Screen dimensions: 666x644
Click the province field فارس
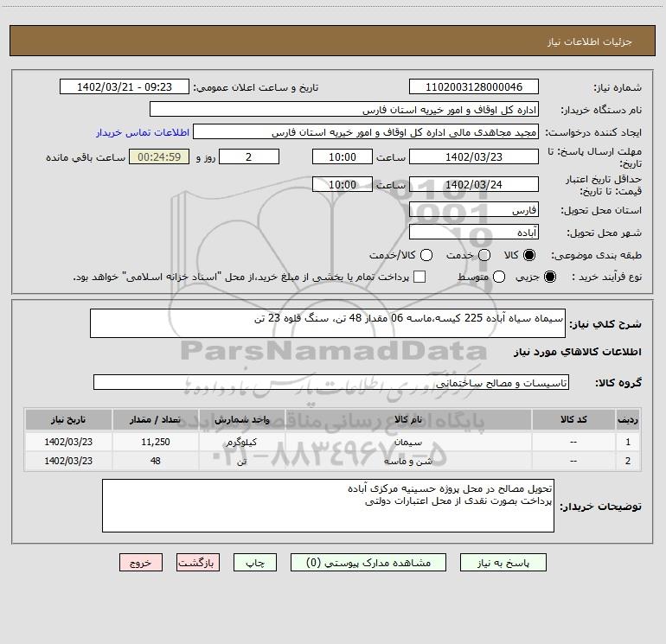point(474,209)
